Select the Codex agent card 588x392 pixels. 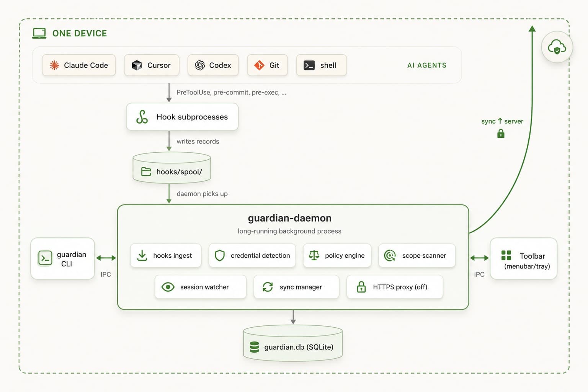pos(213,65)
